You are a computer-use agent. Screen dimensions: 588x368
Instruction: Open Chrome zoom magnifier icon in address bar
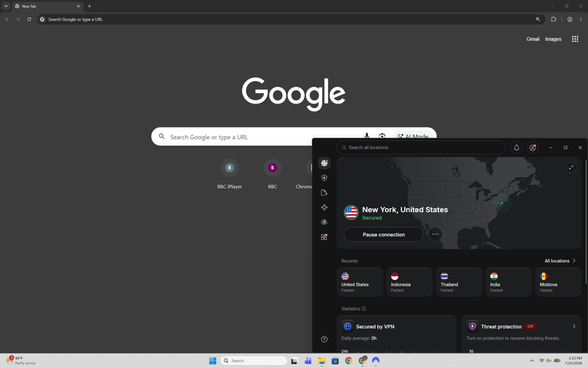(x=537, y=19)
